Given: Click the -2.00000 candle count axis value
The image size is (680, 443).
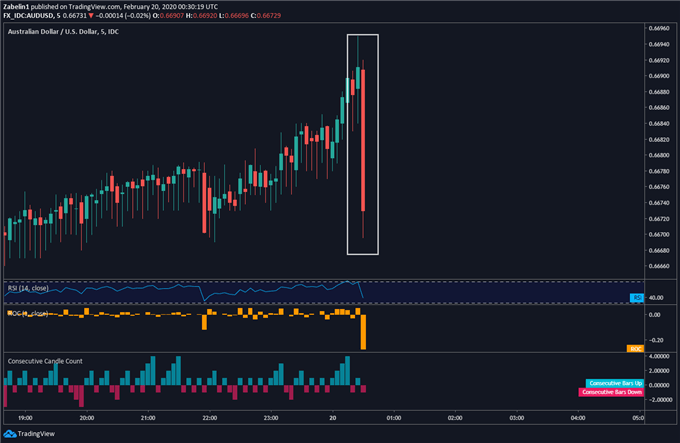Looking at the screenshot, I should click(658, 400).
